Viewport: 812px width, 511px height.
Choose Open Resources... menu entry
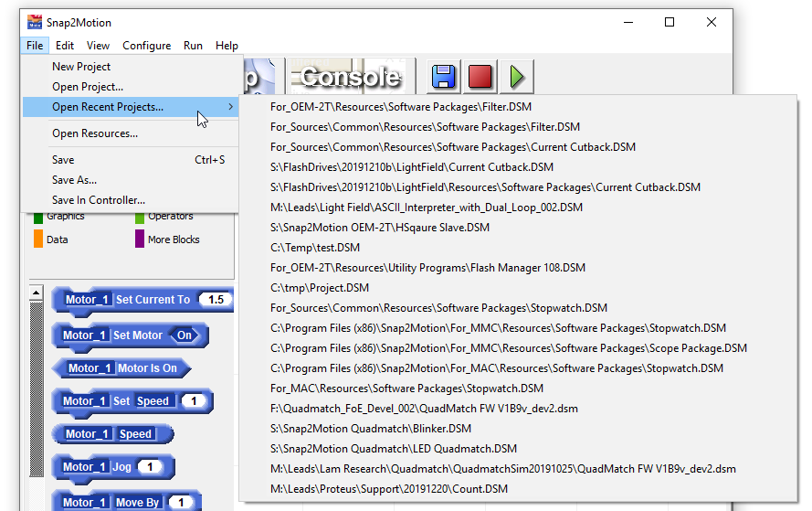[130, 133]
